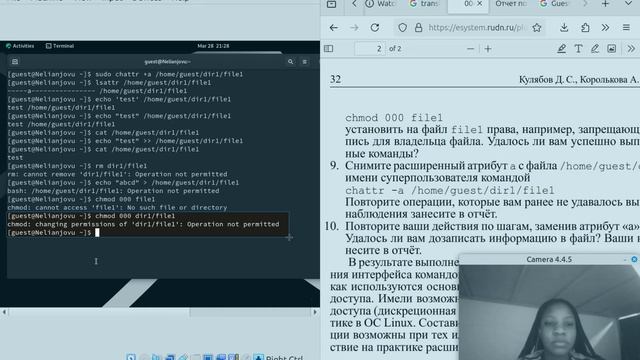Switch to the Отчет по tab
Screen dimensions: 640x360
point(511,4)
